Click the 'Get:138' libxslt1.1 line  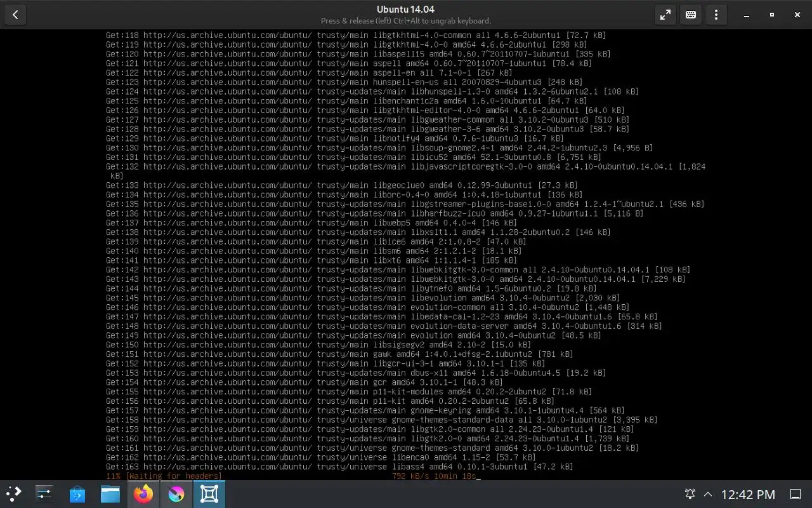(x=358, y=232)
